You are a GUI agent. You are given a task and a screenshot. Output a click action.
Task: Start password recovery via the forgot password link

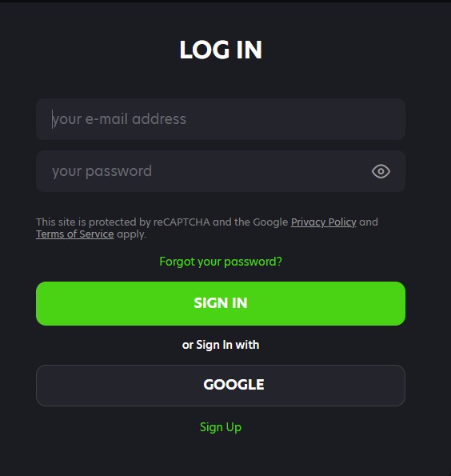[x=221, y=262]
